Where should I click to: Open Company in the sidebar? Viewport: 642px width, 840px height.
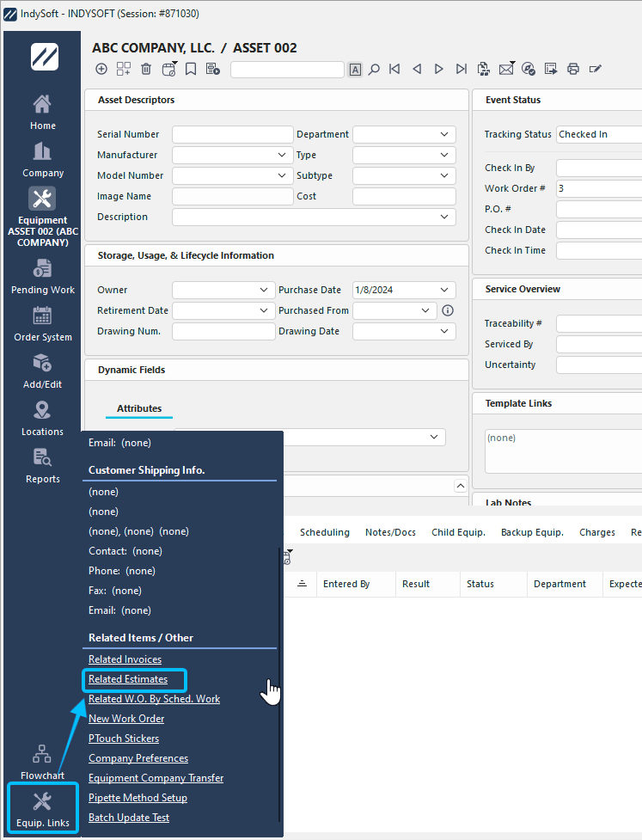tap(42, 159)
